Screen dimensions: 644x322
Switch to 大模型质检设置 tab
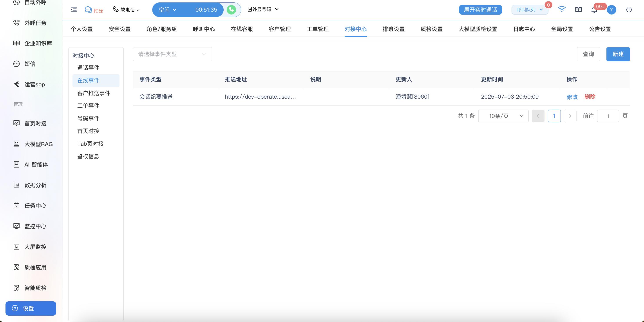478,29
